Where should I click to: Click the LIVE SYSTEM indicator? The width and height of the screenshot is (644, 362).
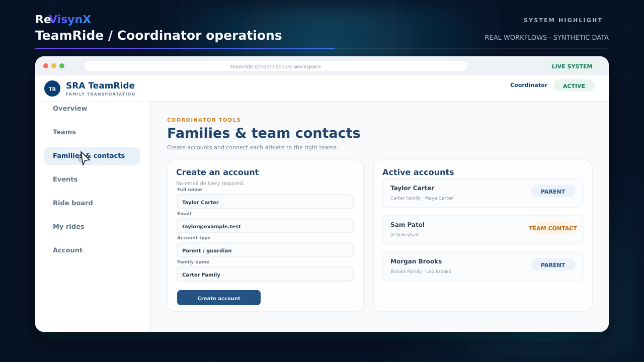pos(572,66)
